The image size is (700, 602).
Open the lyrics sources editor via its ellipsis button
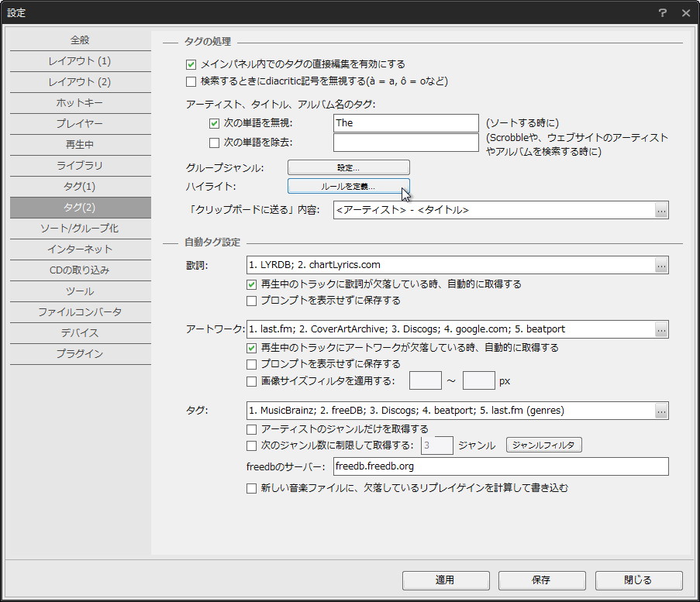click(x=660, y=264)
